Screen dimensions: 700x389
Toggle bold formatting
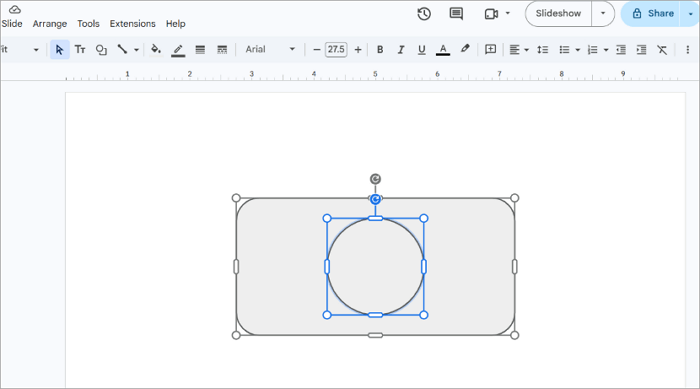pos(380,50)
